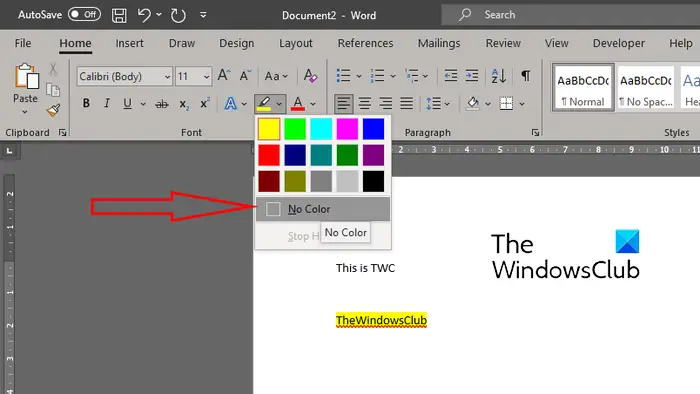Select the yellow highlight swatch
This screenshot has width=700, height=394.
coord(269,129)
